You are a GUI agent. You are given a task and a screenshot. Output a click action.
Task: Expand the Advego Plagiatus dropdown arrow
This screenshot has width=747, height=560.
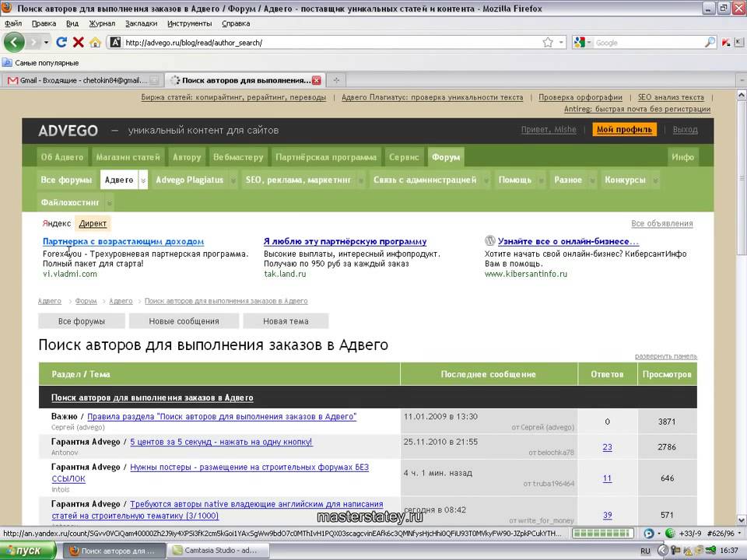pos(233,180)
